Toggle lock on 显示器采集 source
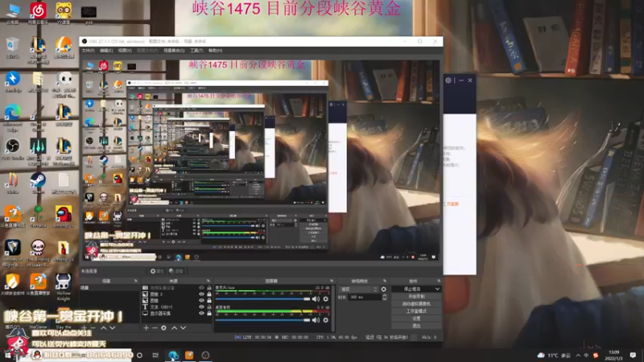Screen dimensions: 644x362 tap(209, 313)
